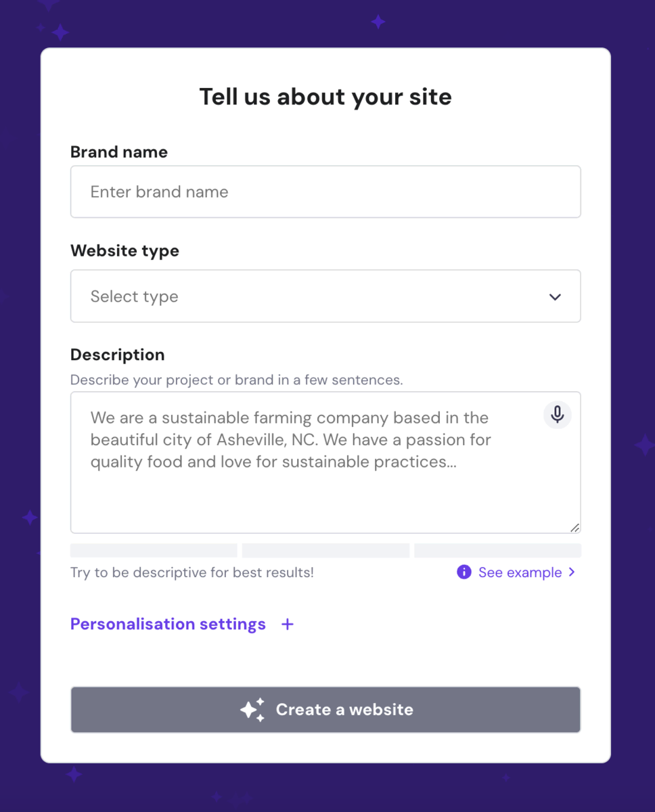The image size is (655, 812).
Task: Click the third progress bar segment
Action: (x=497, y=550)
